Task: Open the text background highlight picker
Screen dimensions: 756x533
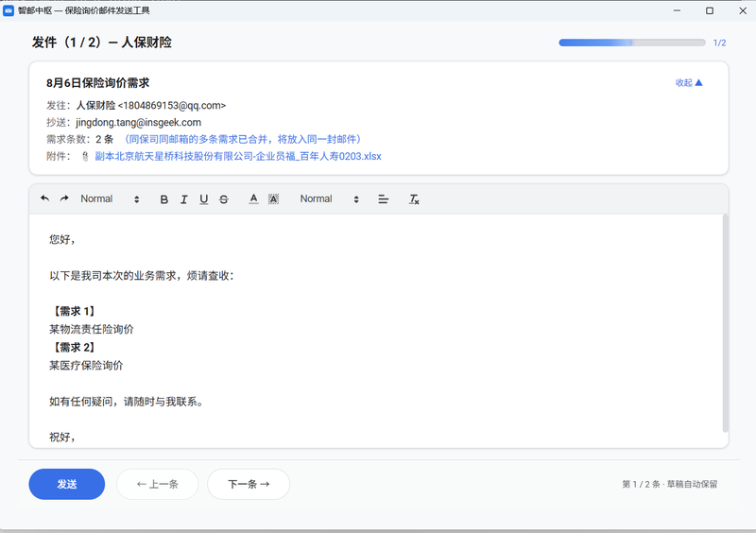Action: click(x=273, y=199)
